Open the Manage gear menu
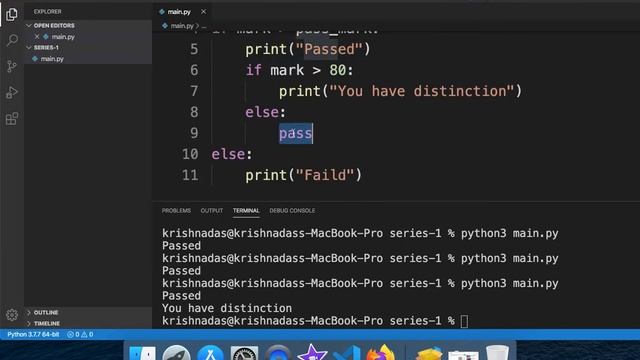Screen dimensions: 640x360 12,315
